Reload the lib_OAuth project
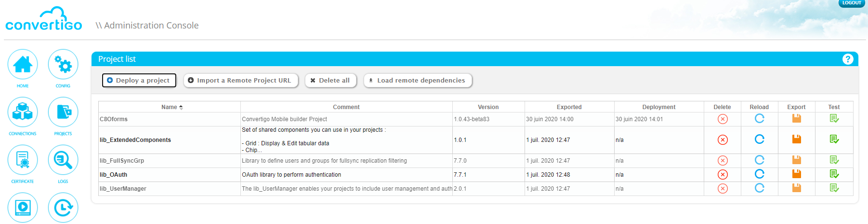 click(x=760, y=174)
